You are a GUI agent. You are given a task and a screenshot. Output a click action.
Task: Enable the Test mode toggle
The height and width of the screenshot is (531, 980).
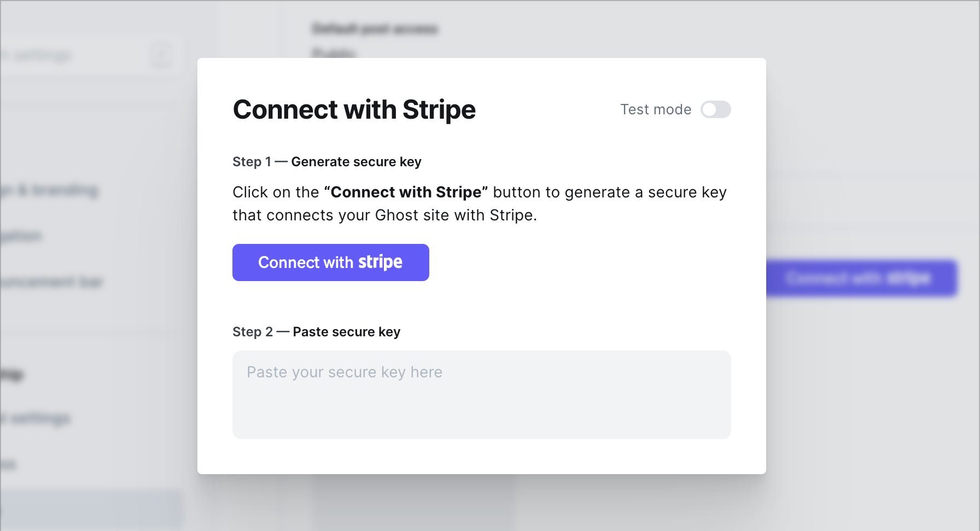coord(716,109)
